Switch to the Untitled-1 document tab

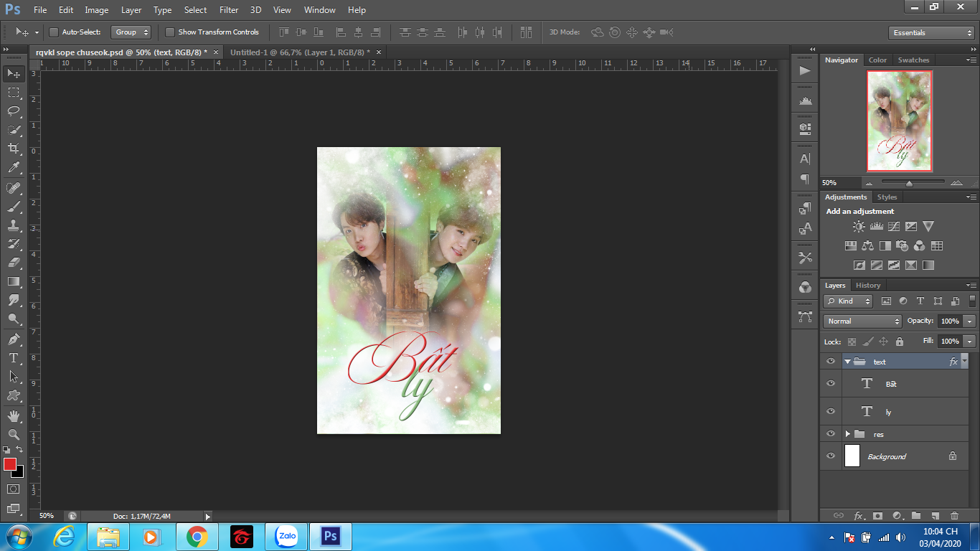tap(299, 52)
